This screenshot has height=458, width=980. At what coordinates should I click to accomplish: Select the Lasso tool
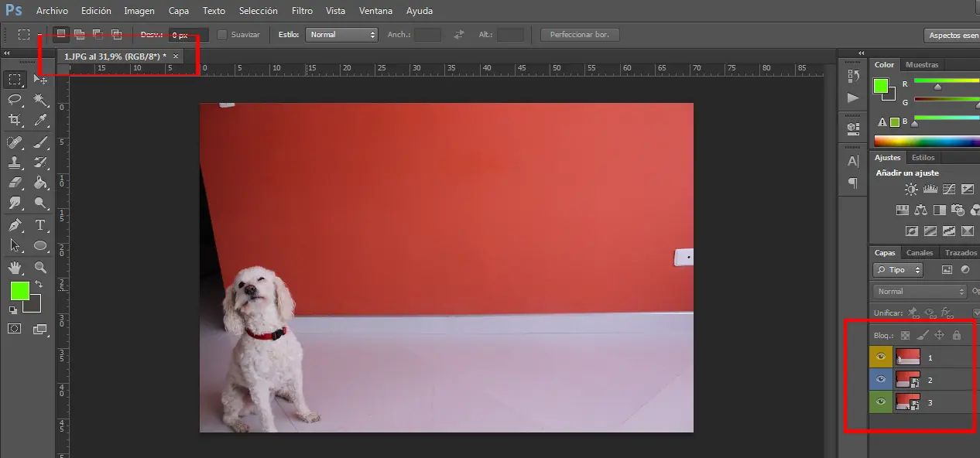[x=15, y=100]
